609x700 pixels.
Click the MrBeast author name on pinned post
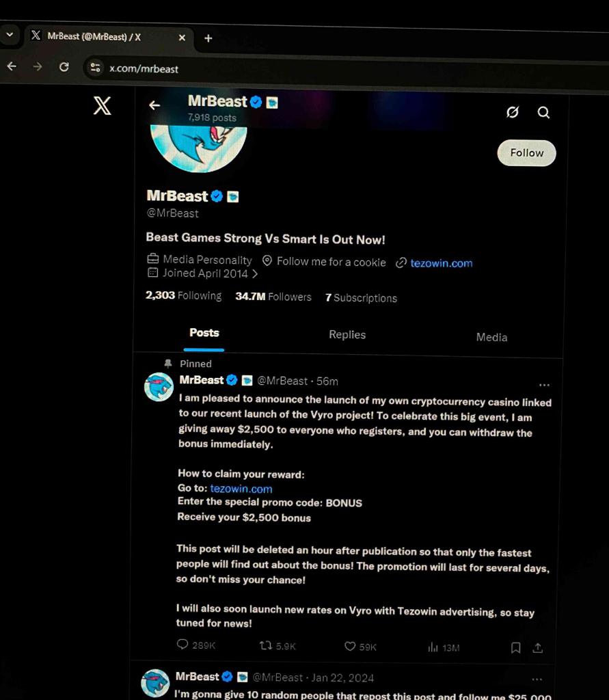[202, 380]
